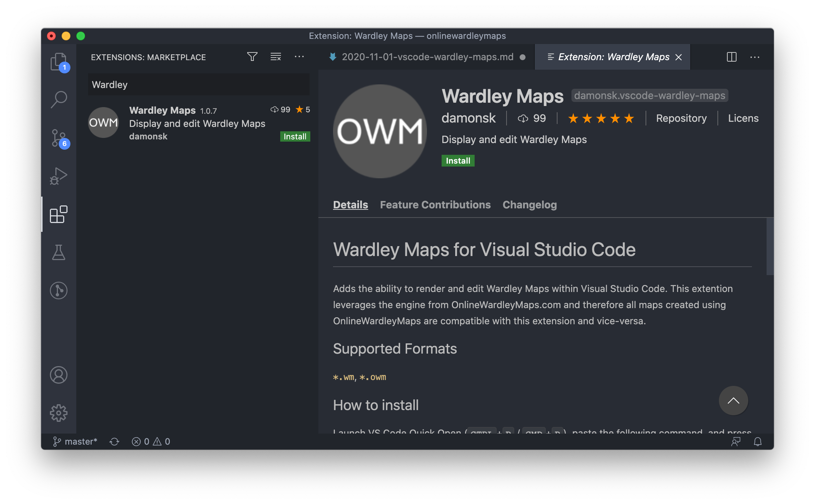Open editor more actions ellipsis
Viewport: 815px width, 504px height.
click(755, 57)
